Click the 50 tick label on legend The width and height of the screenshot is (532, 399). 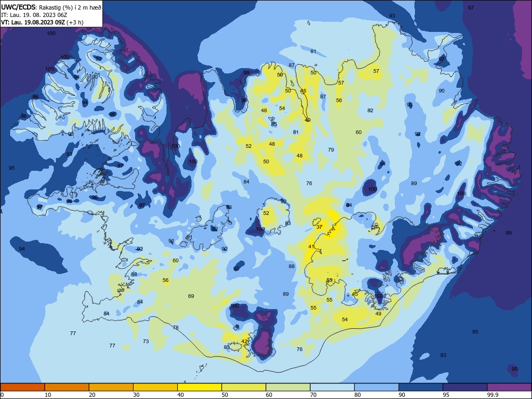click(x=225, y=395)
